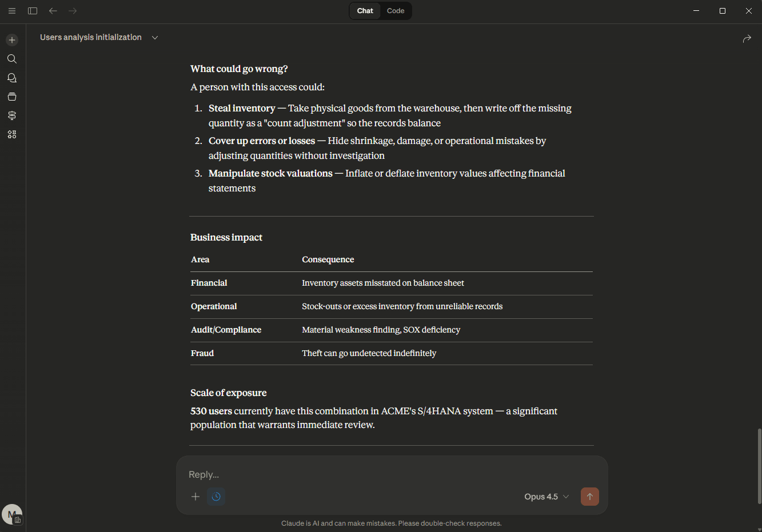Open the signpost icon in sidebar
This screenshot has height=532, width=762.
[x=12, y=115]
